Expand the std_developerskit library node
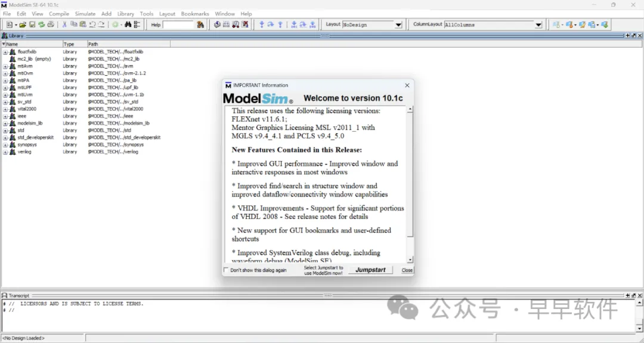Screen dimensions: 644x343 (5, 138)
